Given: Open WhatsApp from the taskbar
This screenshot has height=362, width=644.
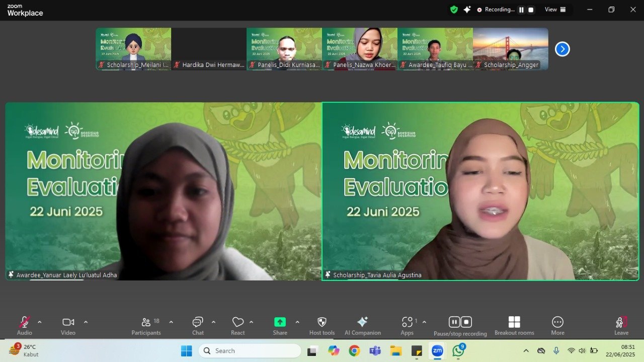Looking at the screenshot, I should 458,351.
